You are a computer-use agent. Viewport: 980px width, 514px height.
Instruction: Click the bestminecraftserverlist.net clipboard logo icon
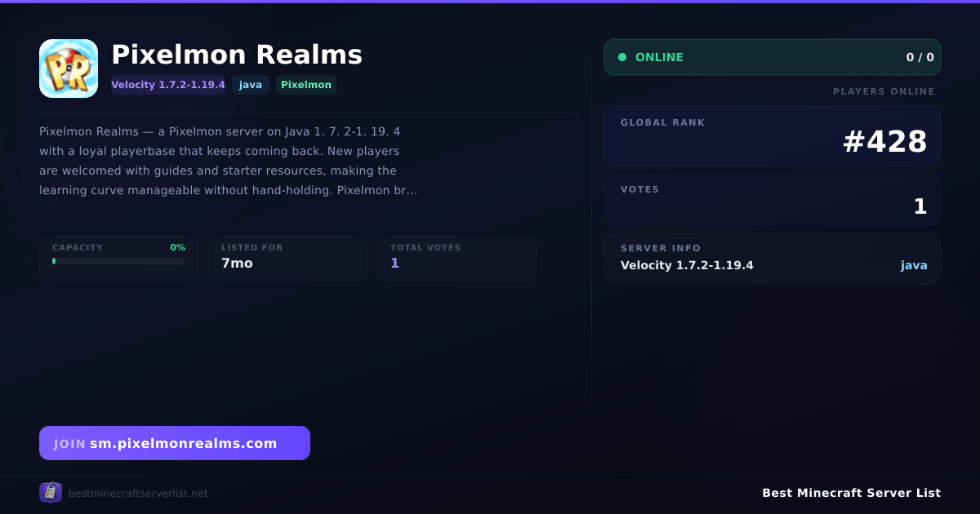(x=51, y=492)
